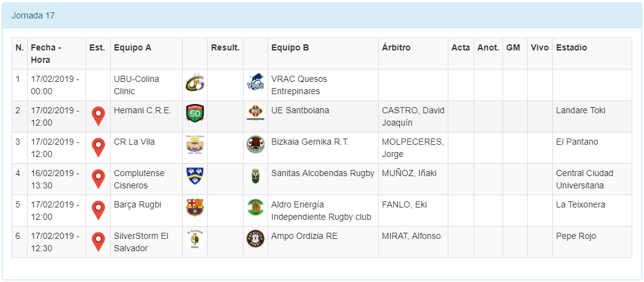The image size is (644, 282).
Task: Click the location pin for SilverStorm El Salvador
Action: coord(98,241)
